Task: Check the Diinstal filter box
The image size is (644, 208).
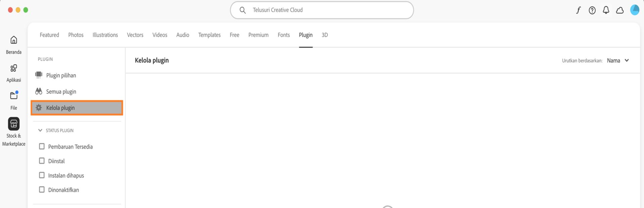Action: click(x=42, y=160)
